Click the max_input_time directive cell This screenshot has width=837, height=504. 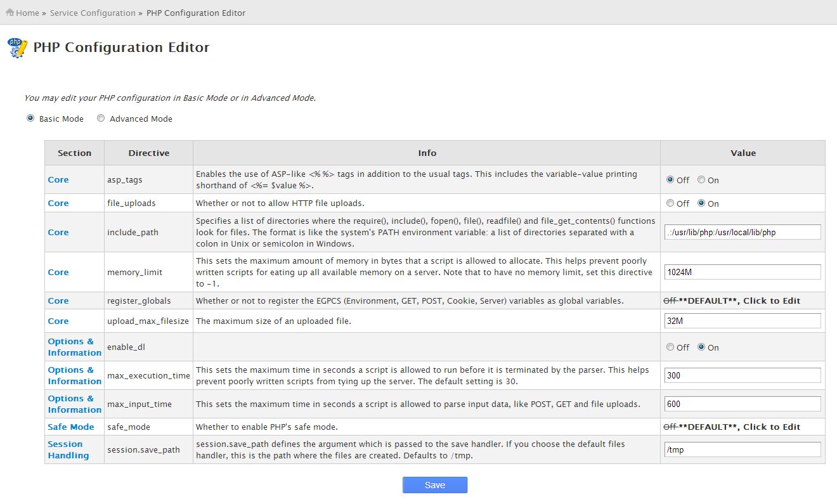click(x=149, y=404)
